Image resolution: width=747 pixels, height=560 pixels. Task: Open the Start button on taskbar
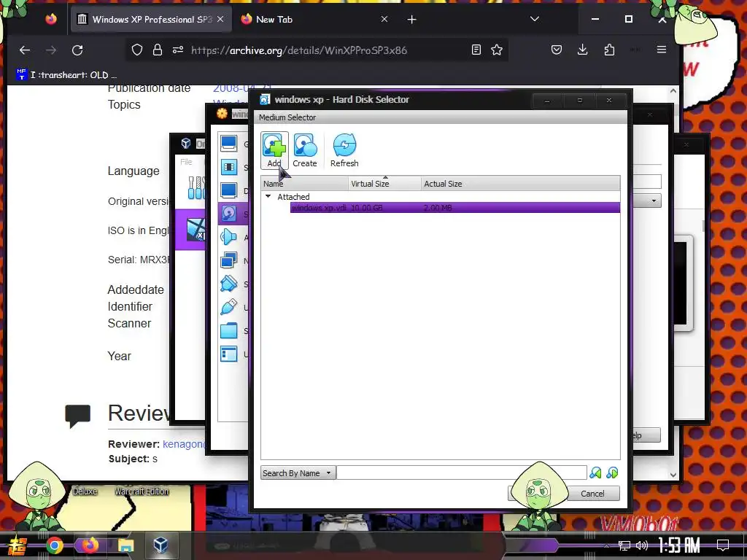[17, 545]
